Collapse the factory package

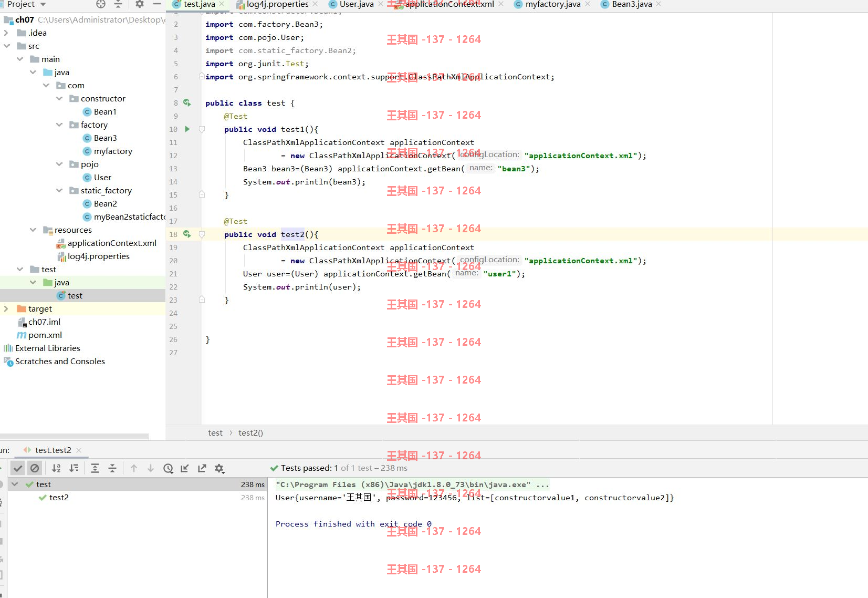[x=59, y=125]
